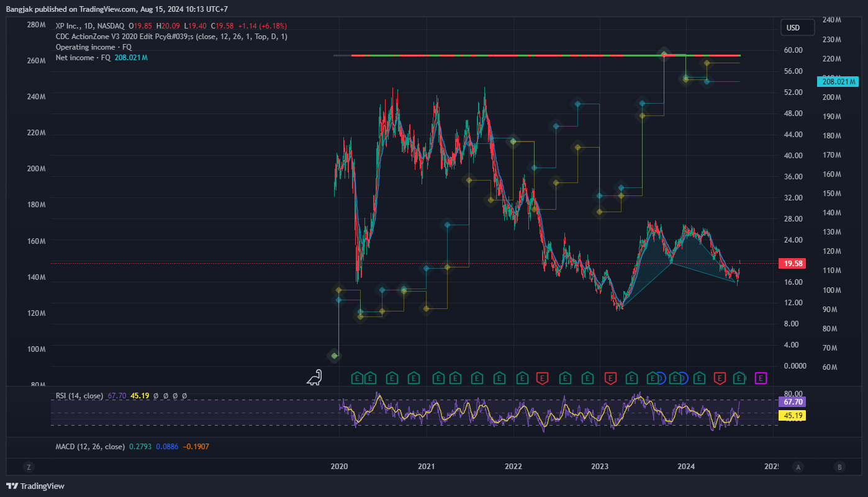Image resolution: width=868 pixels, height=497 pixels.
Task: Click the +1.14 (+6.18%) change value
Action: tap(262, 26)
